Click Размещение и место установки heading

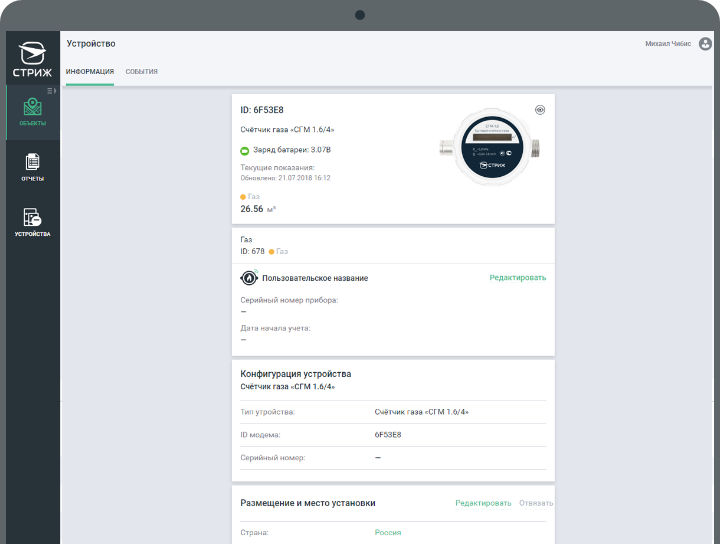pos(308,503)
